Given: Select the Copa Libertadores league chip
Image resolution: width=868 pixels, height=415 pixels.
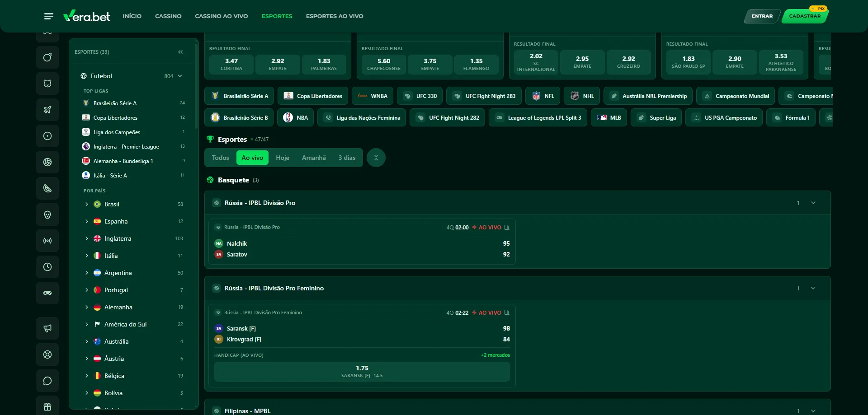Looking at the screenshot, I should pos(313,96).
